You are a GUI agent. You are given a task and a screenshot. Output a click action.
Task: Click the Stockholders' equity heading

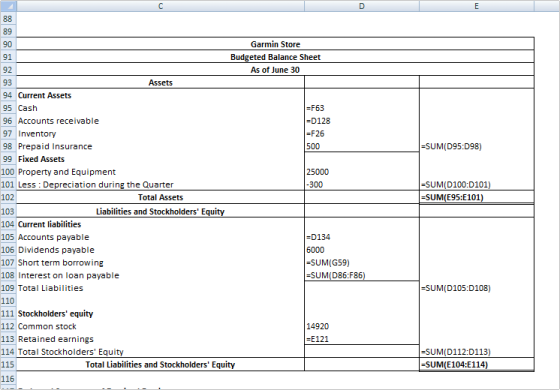pos(55,314)
